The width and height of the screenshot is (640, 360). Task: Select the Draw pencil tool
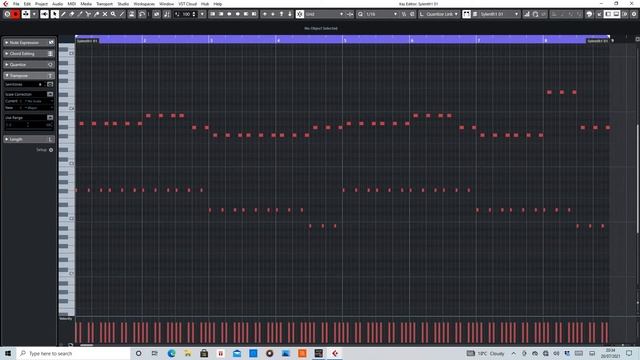63,14
